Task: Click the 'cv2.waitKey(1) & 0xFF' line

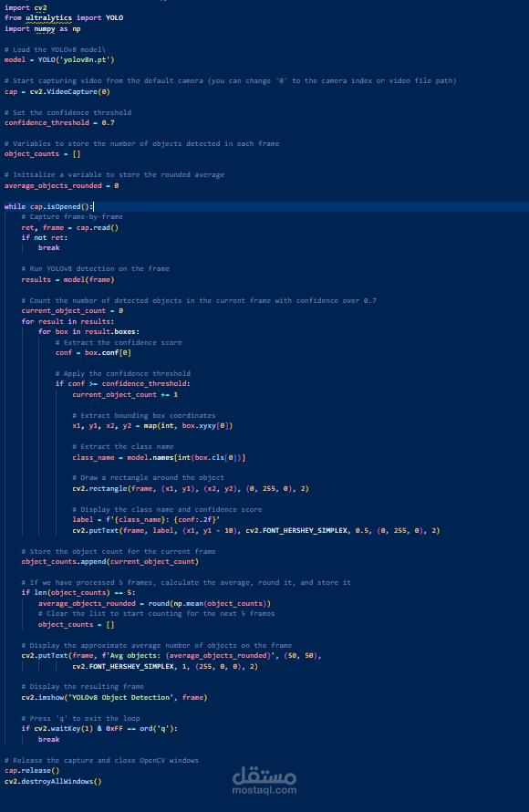Action: [99, 729]
